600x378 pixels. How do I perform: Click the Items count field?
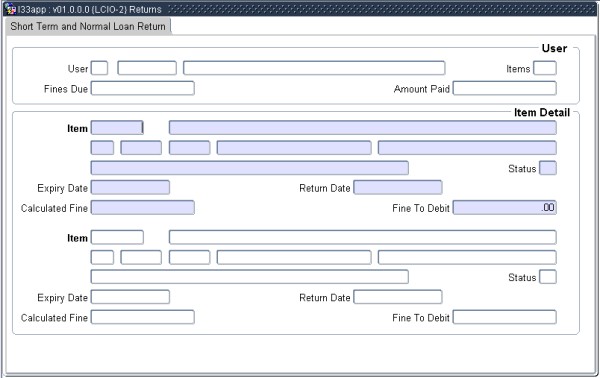pyautogui.click(x=545, y=68)
